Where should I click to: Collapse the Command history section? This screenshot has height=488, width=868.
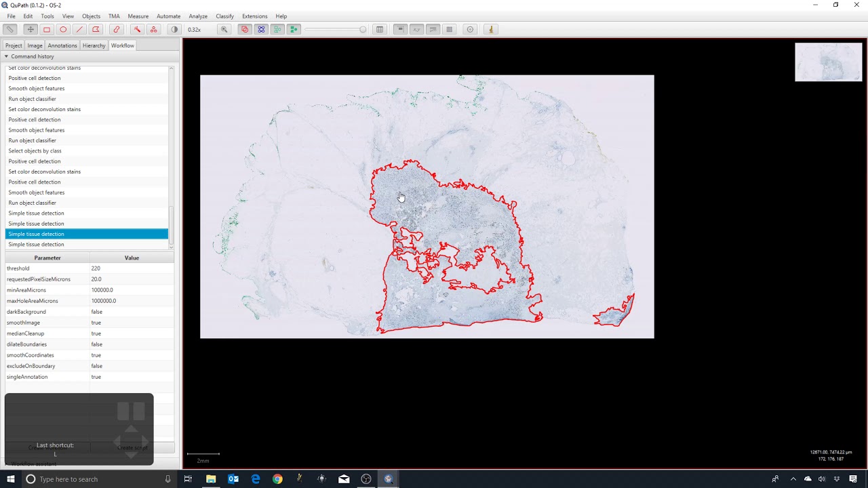pos(7,56)
